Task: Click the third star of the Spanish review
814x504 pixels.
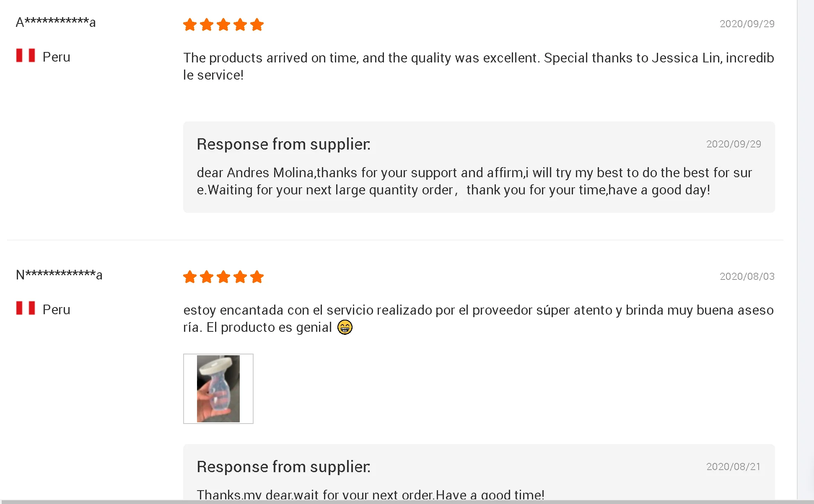Action: [x=223, y=277]
